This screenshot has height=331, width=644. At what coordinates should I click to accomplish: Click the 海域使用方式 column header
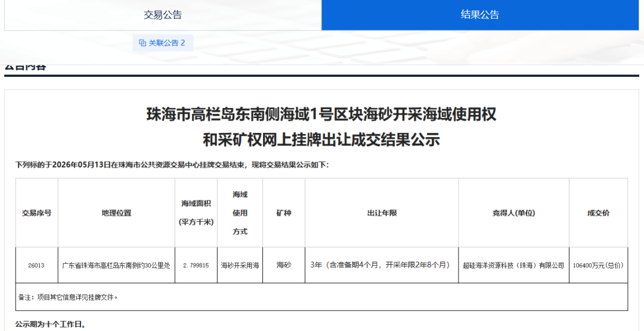tap(240, 213)
